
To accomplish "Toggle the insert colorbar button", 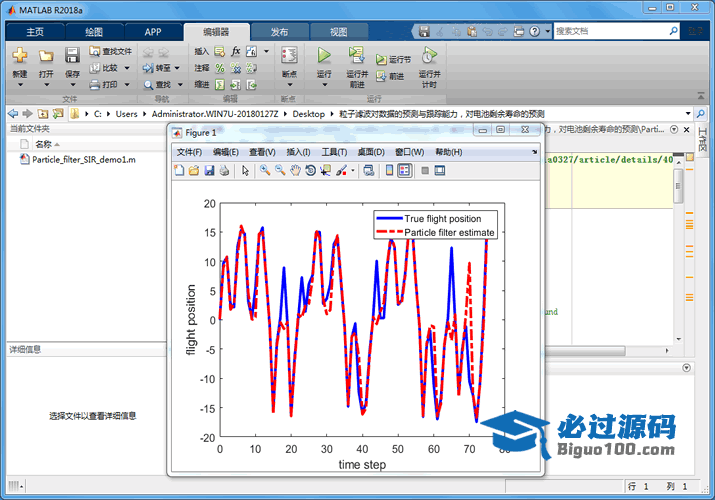I will click(x=389, y=171).
